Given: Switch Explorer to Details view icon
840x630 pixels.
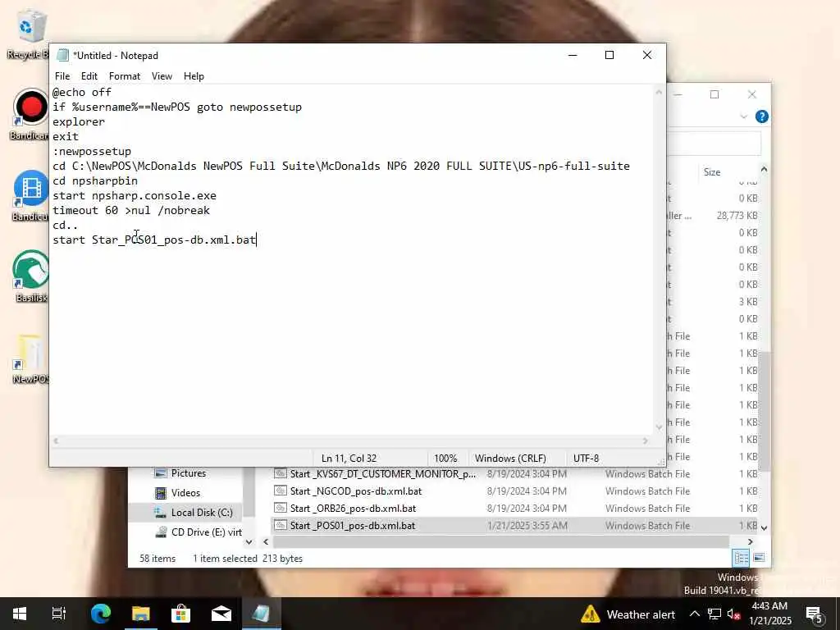Looking at the screenshot, I should click(741, 558).
